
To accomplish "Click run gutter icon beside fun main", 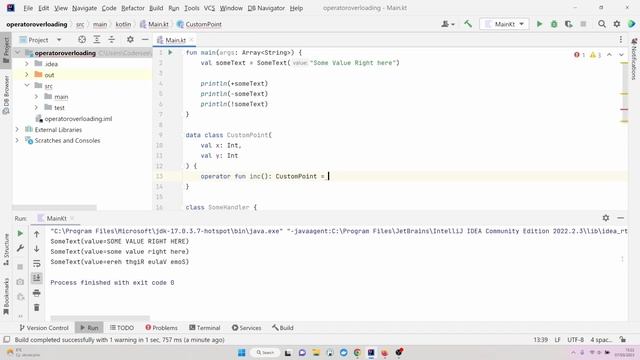I will pyautogui.click(x=170, y=53).
